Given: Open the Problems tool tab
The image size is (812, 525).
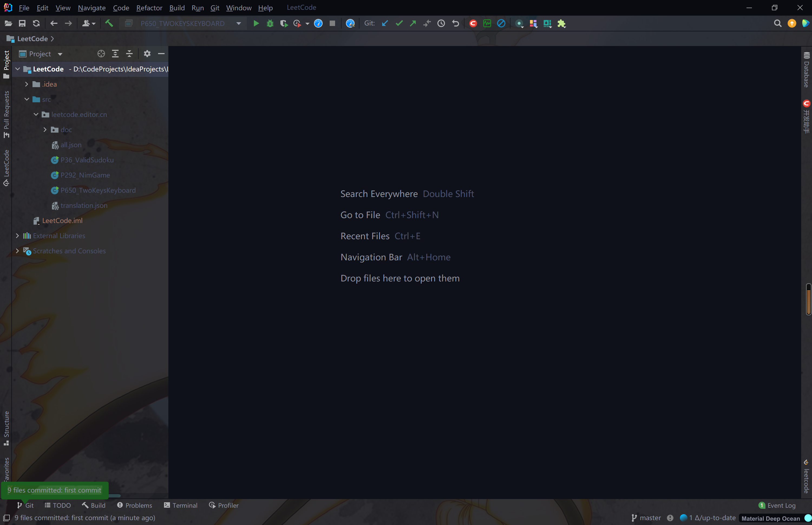Looking at the screenshot, I should pos(134,505).
